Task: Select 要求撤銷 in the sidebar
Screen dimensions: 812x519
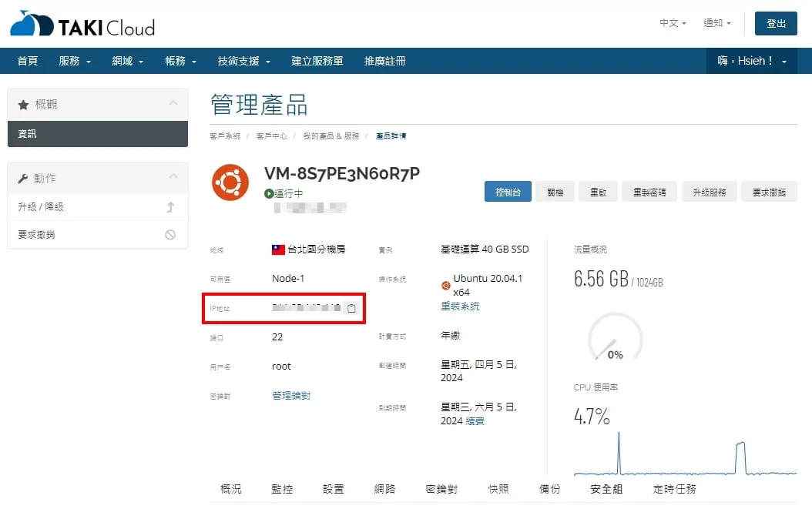Action: [98, 235]
